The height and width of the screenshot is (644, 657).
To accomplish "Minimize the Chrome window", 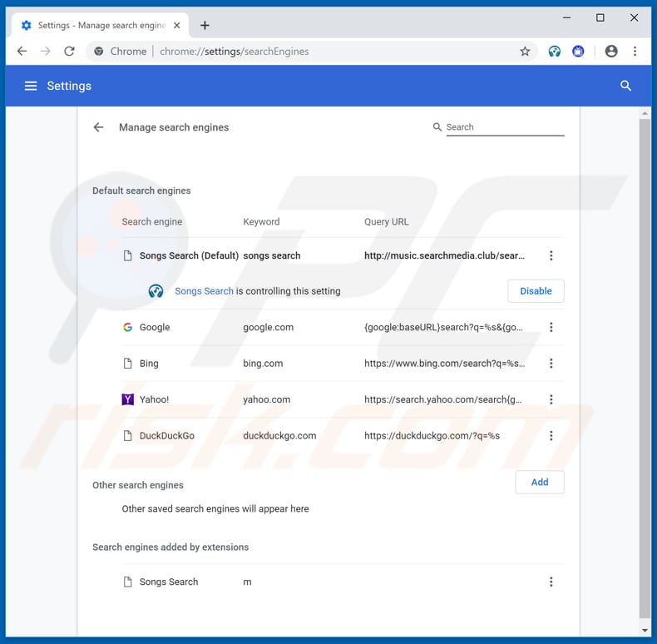I will pyautogui.click(x=566, y=17).
